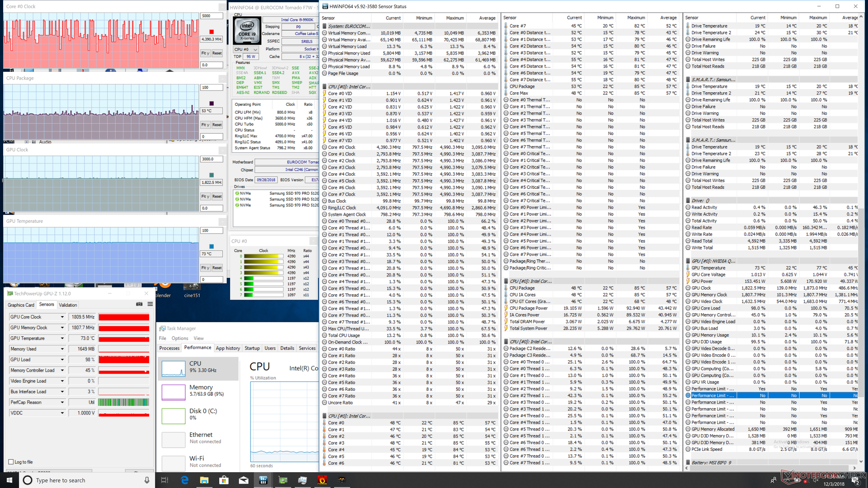This screenshot has height=488, width=868.
Task: Select the Total CPU Usage sensor row
Action: [409, 335]
